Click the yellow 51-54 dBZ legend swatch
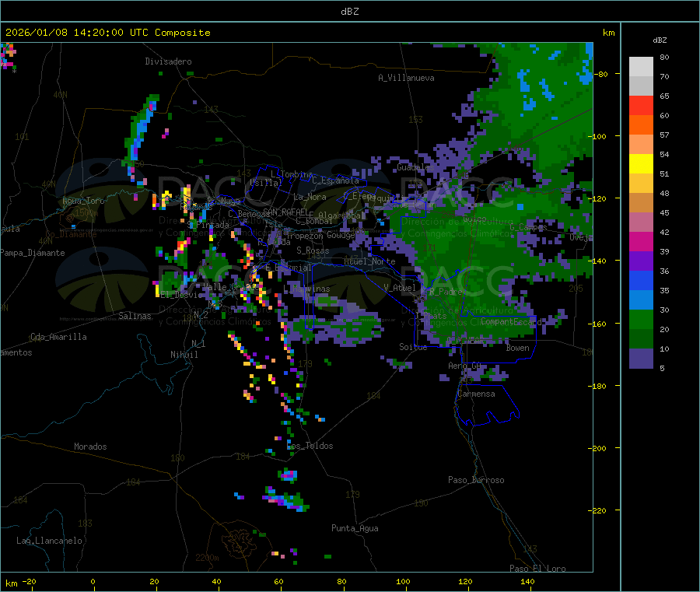Image resolution: width=700 pixels, height=592 pixels. [x=641, y=164]
